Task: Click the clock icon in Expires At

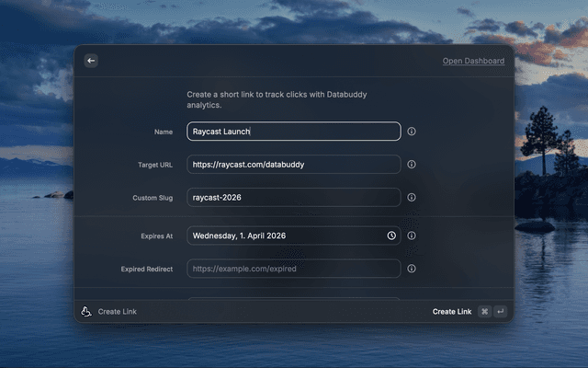Action: tap(391, 236)
